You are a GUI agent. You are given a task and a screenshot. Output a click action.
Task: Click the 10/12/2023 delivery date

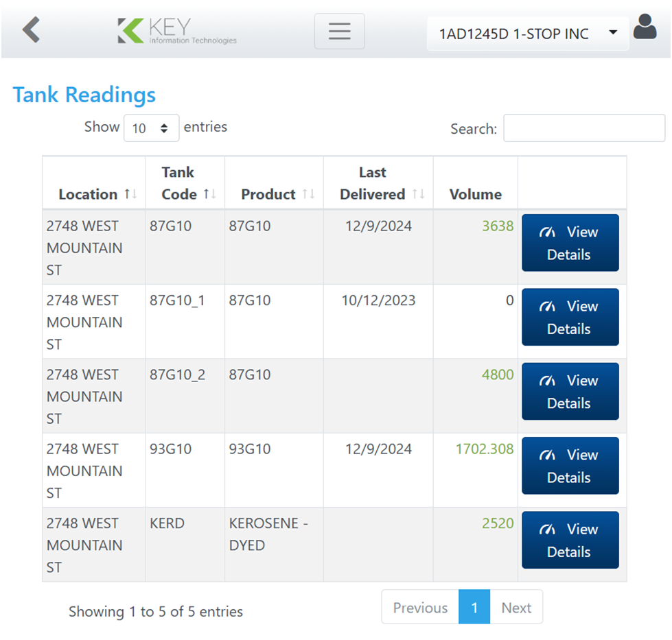tap(378, 300)
